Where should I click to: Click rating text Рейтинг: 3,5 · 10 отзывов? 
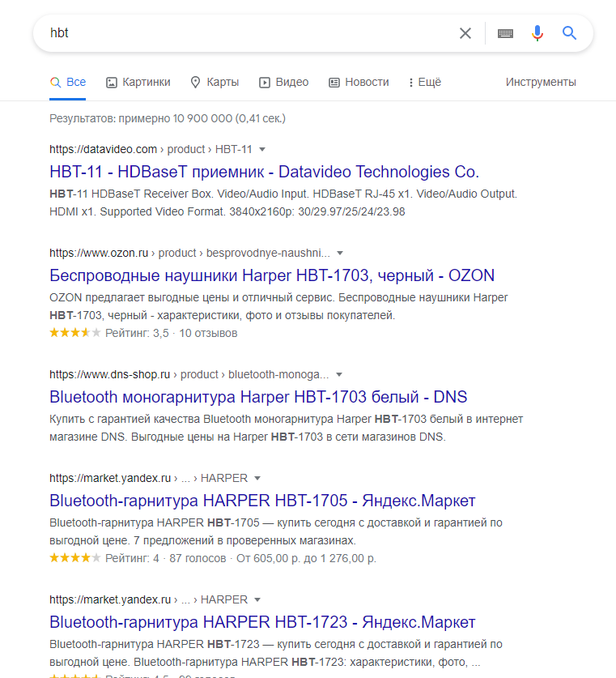coord(172,334)
